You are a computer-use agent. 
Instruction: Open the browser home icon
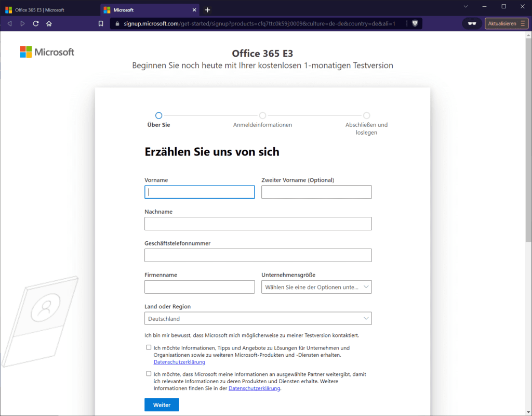tap(49, 23)
